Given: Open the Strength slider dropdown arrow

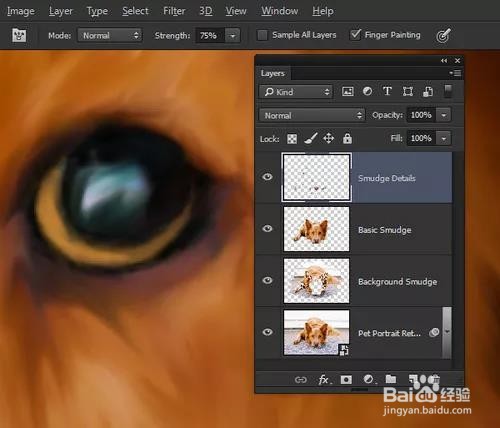Looking at the screenshot, I should pyautogui.click(x=232, y=35).
